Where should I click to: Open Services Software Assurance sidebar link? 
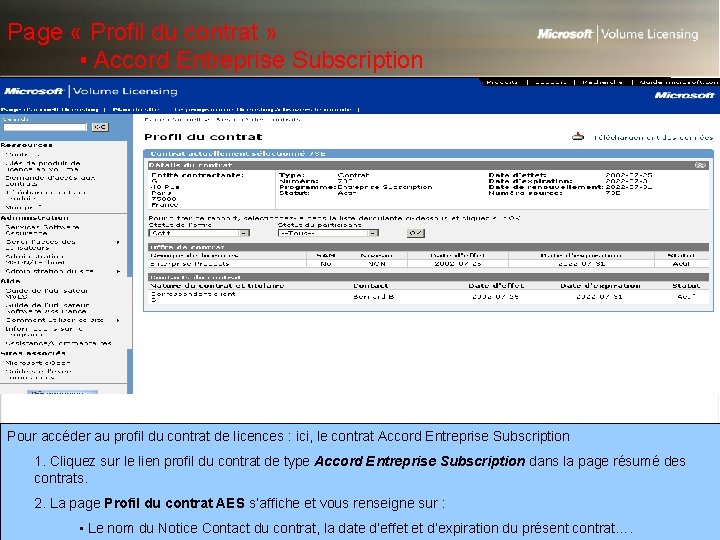tap(42, 230)
